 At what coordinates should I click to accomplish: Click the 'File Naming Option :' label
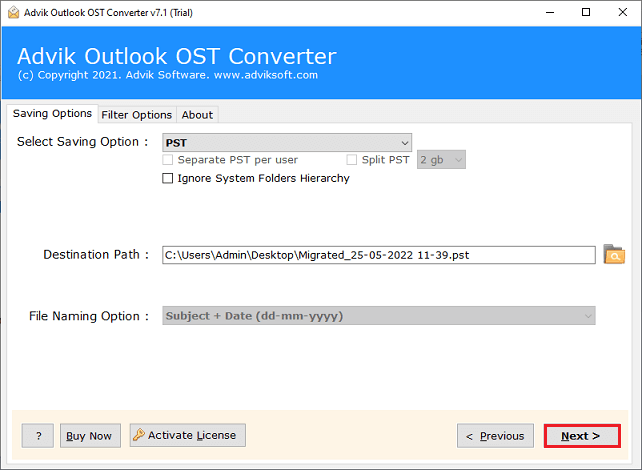(x=89, y=316)
